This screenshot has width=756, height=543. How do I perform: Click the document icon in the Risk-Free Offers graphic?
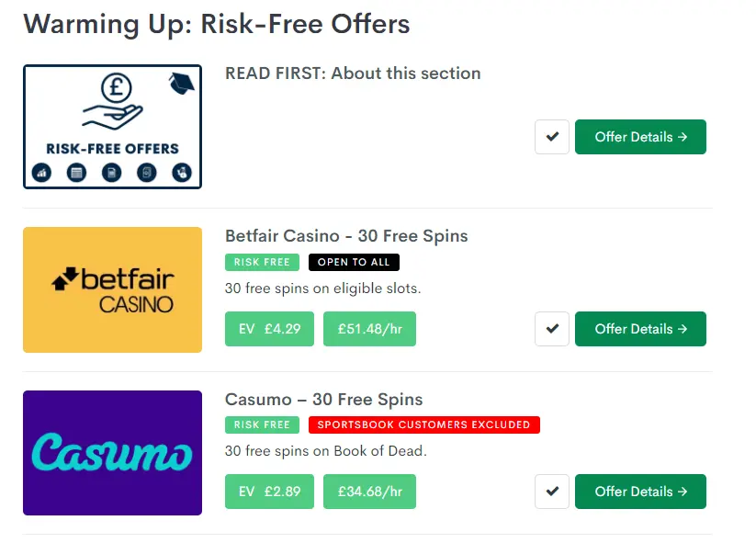pos(112,173)
